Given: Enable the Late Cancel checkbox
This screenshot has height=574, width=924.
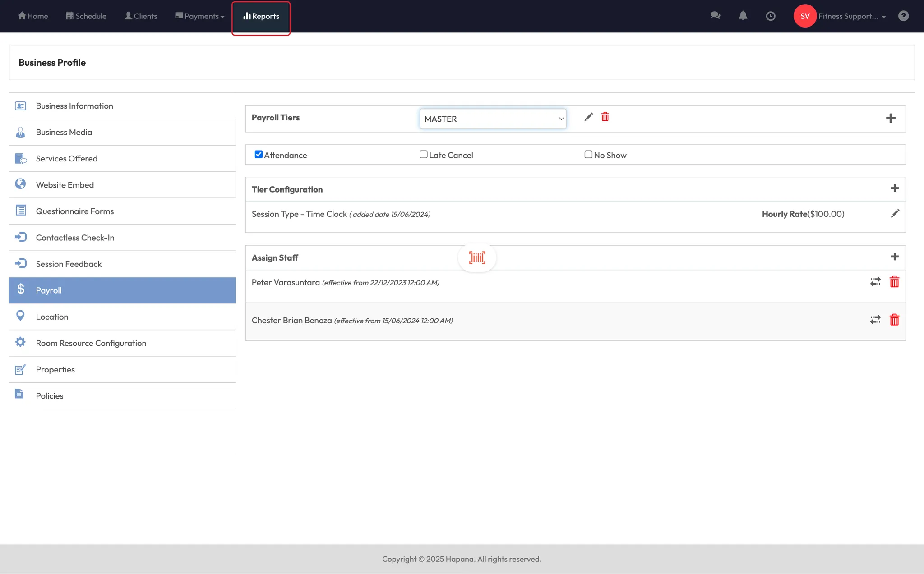Looking at the screenshot, I should click(x=423, y=155).
